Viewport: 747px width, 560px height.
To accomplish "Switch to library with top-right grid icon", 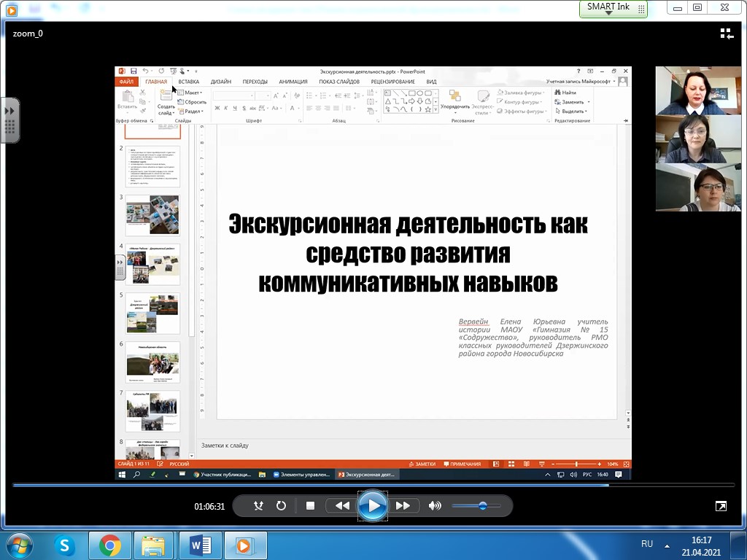I will point(727,34).
